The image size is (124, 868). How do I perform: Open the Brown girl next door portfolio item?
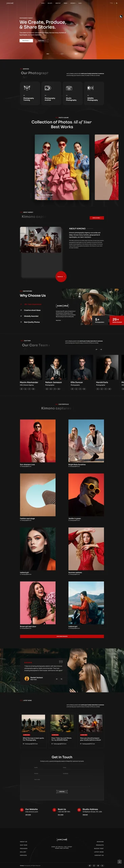[38, 603]
